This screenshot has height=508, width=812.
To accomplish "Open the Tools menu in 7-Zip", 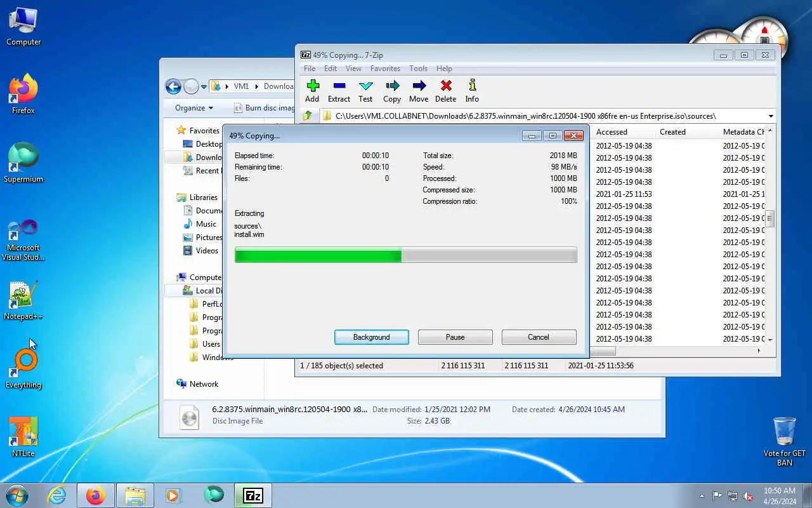I will click(x=418, y=69).
